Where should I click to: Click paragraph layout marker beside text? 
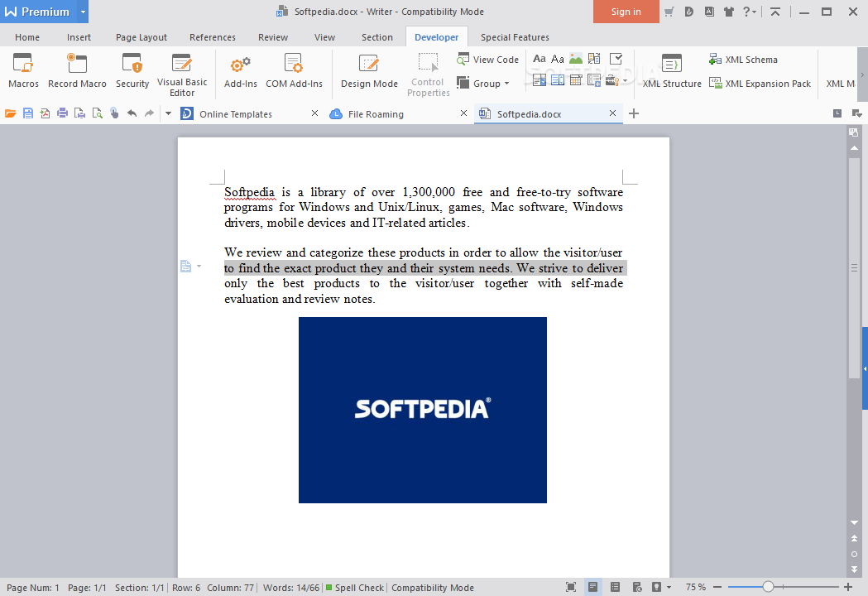(x=186, y=267)
